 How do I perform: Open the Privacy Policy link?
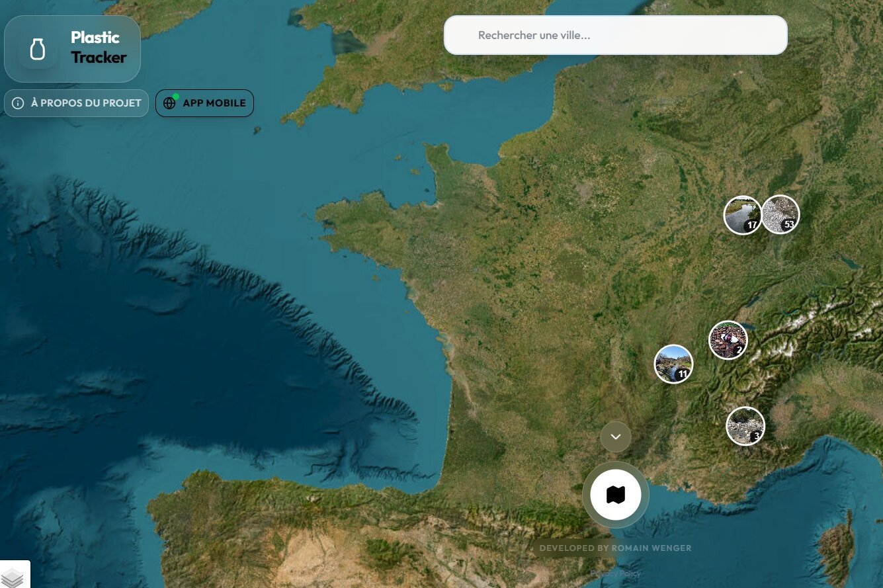pos(616,573)
